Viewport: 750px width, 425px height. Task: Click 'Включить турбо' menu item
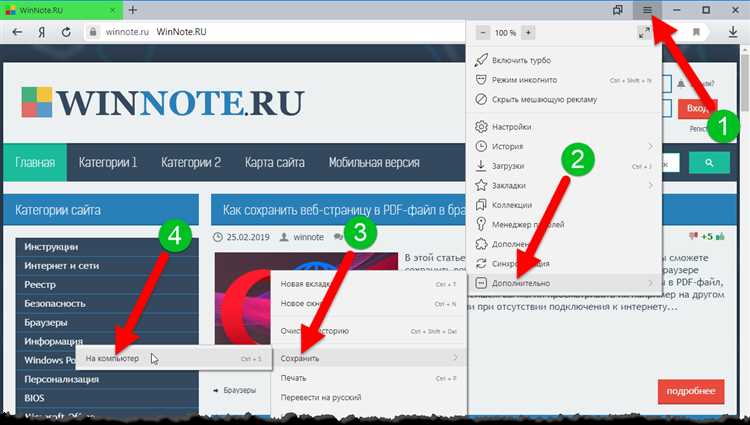click(564, 60)
